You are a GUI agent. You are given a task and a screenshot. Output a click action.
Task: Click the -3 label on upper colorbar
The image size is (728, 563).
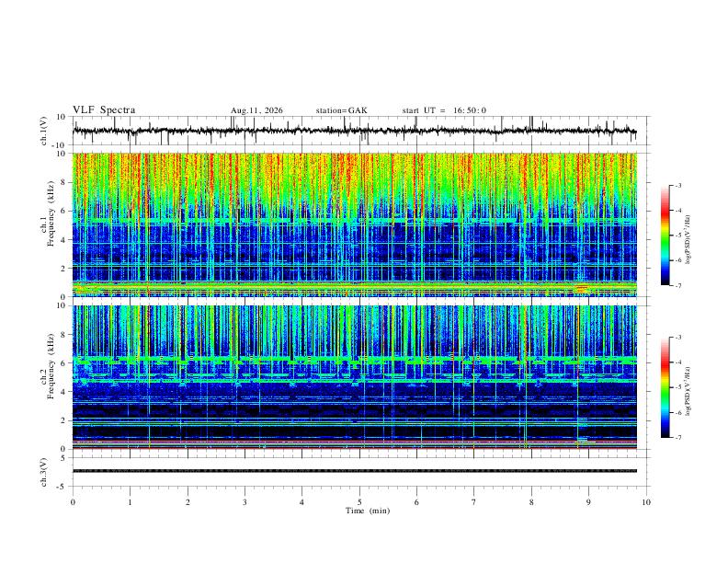678,185
